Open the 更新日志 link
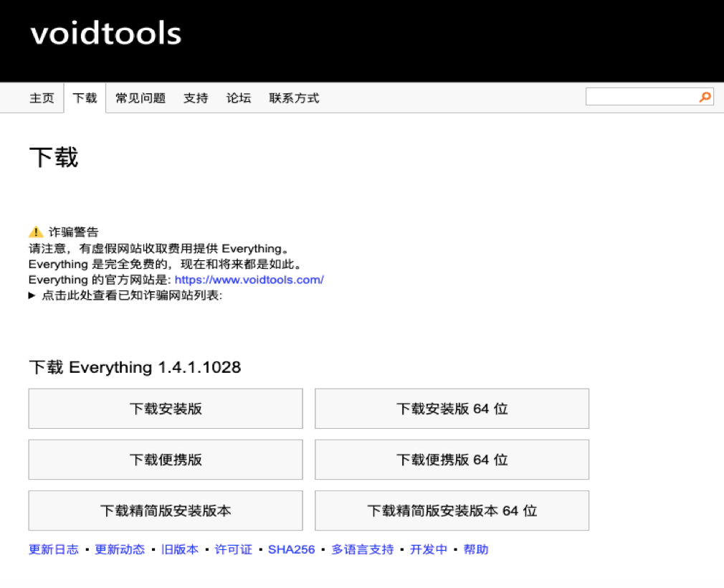This screenshot has width=724, height=588. pos(54,550)
